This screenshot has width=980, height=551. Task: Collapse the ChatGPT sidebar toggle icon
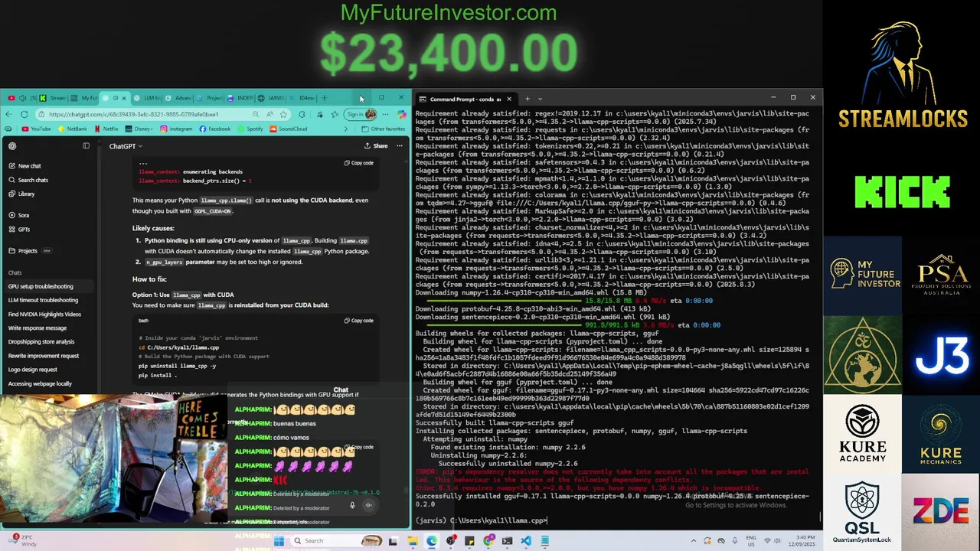(86, 145)
